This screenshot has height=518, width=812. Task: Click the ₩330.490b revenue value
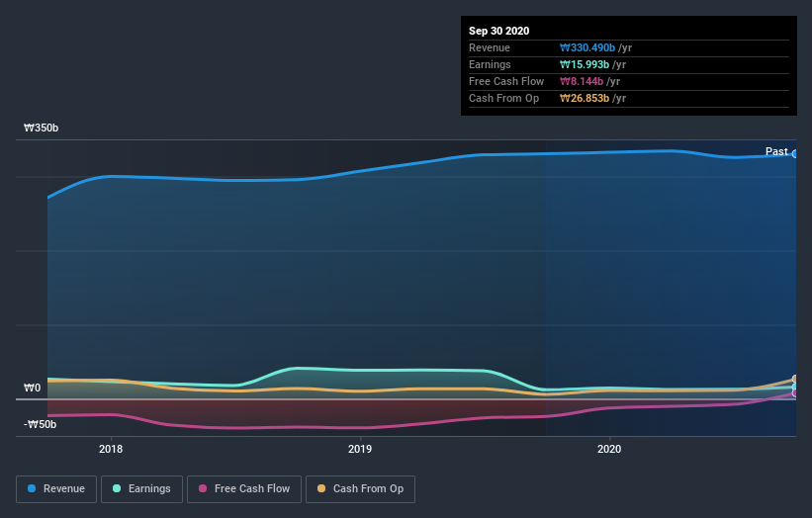(x=587, y=47)
